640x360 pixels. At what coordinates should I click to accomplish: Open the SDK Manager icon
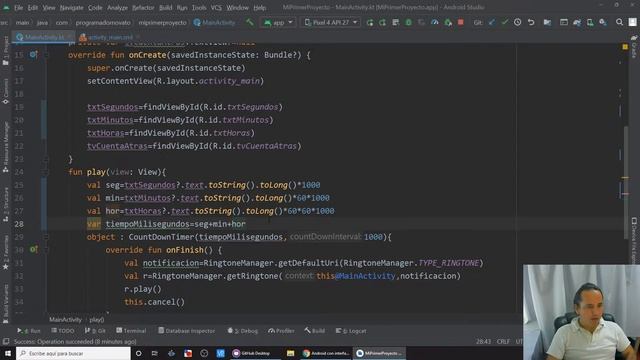pos(603,22)
